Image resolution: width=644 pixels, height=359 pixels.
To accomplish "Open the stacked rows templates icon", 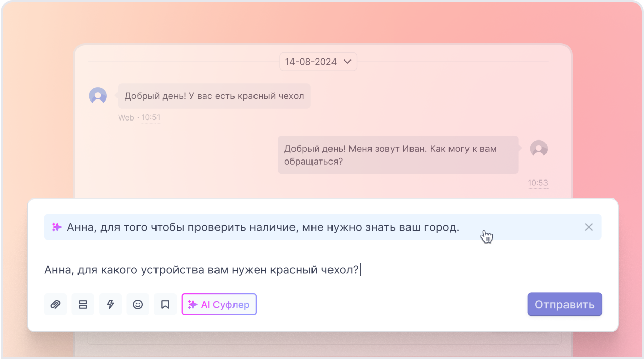I will pos(83,304).
